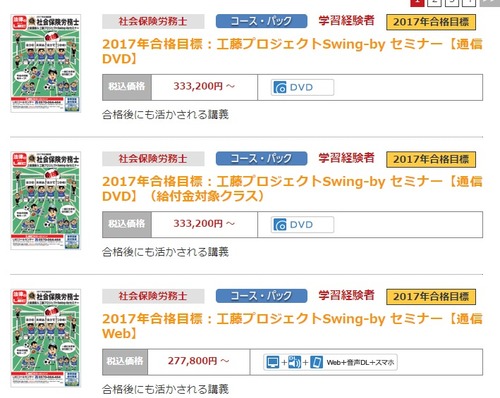Image resolution: width=500 pixels, height=398 pixels.
Task: Select the current page 1 in pagination
Action: point(417,2)
